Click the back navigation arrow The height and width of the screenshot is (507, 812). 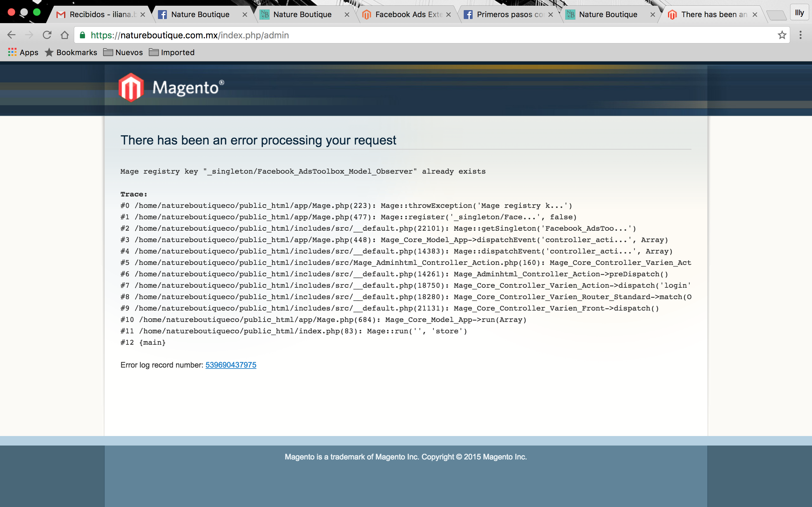11,35
